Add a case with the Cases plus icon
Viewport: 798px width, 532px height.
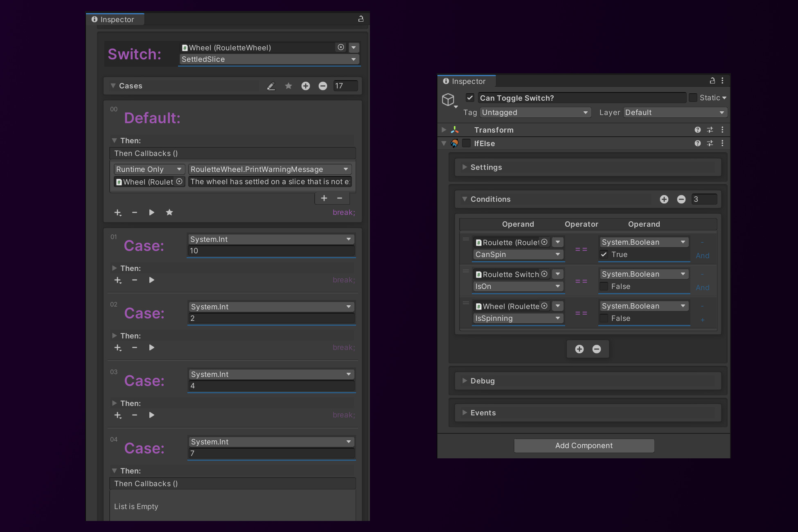pyautogui.click(x=306, y=86)
